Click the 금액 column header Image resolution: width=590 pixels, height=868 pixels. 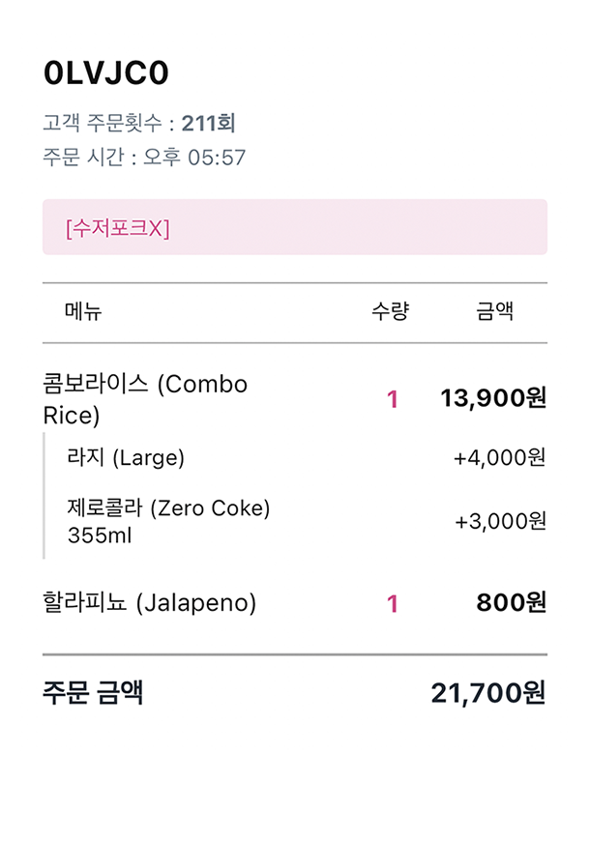tap(494, 311)
